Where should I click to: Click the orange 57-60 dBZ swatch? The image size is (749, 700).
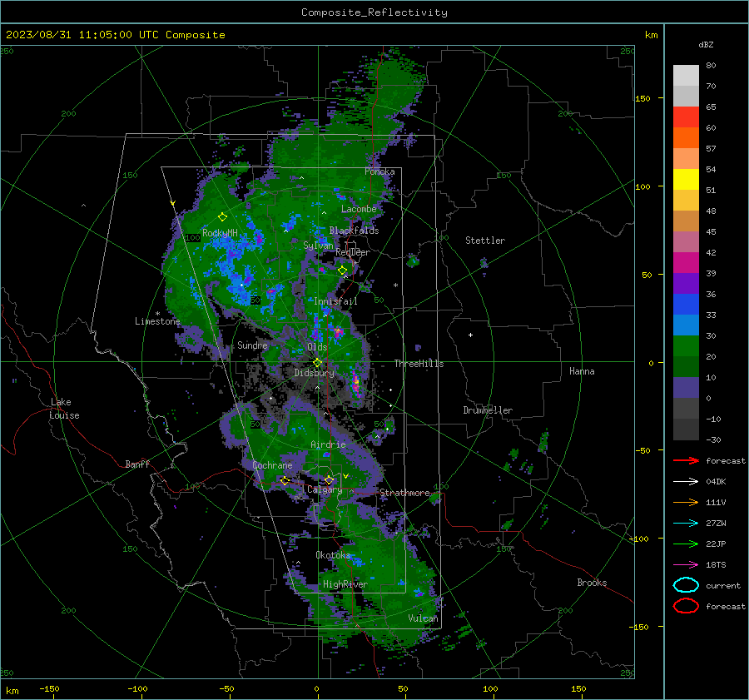[x=686, y=137]
